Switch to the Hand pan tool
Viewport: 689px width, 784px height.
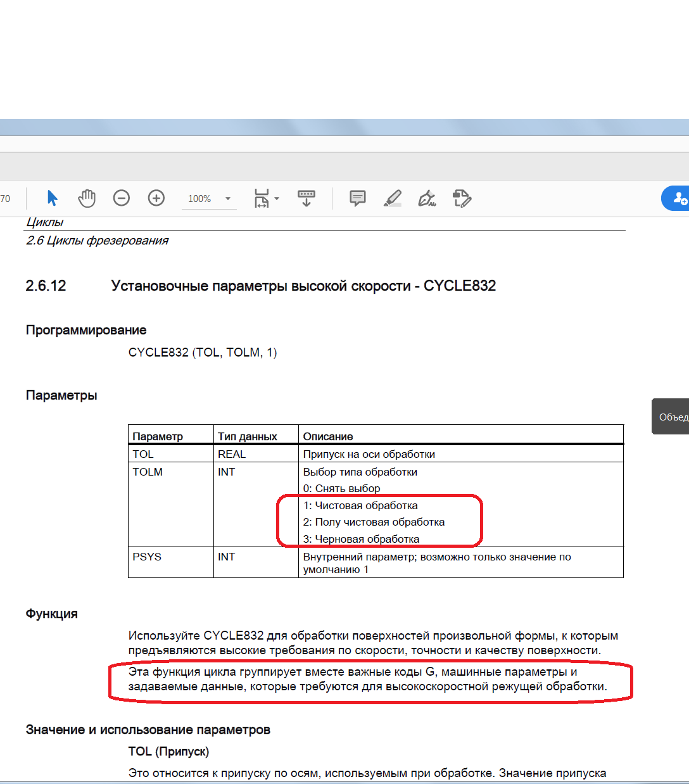click(x=87, y=198)
